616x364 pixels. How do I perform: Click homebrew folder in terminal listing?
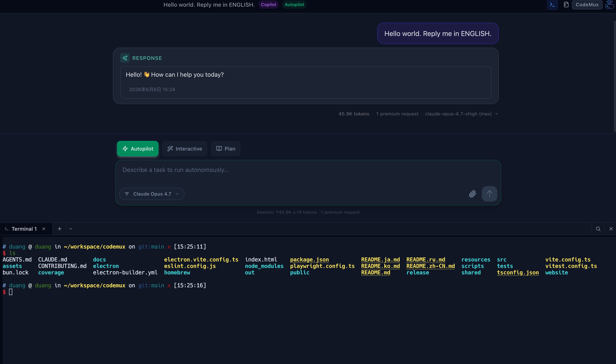[x=177, y=272]
